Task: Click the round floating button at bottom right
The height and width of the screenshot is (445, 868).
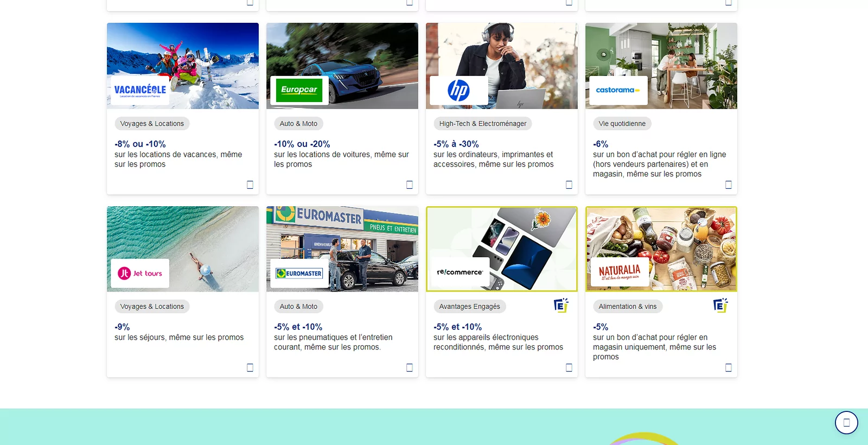Action: tap(846, 423)
